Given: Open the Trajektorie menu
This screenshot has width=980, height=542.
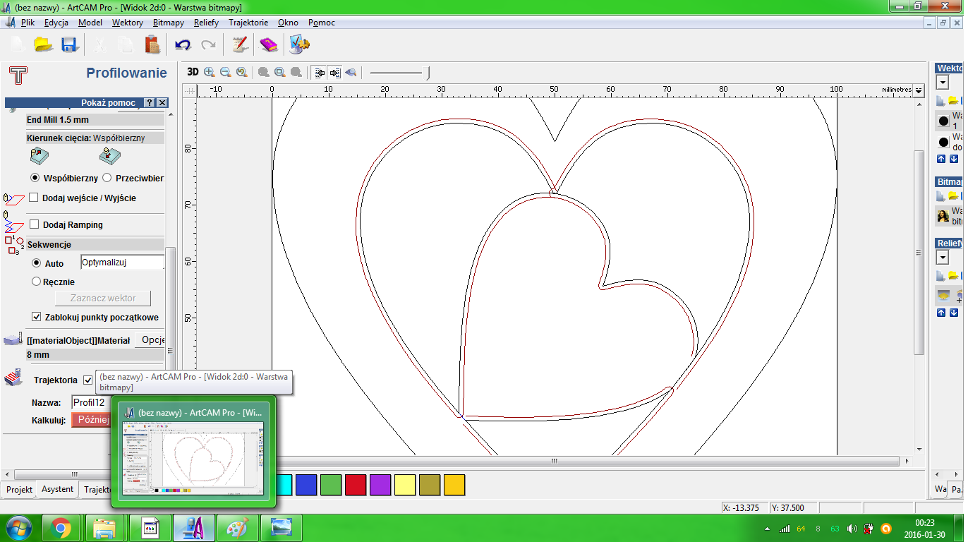Looking at the screenshot, I should (248, 23).
